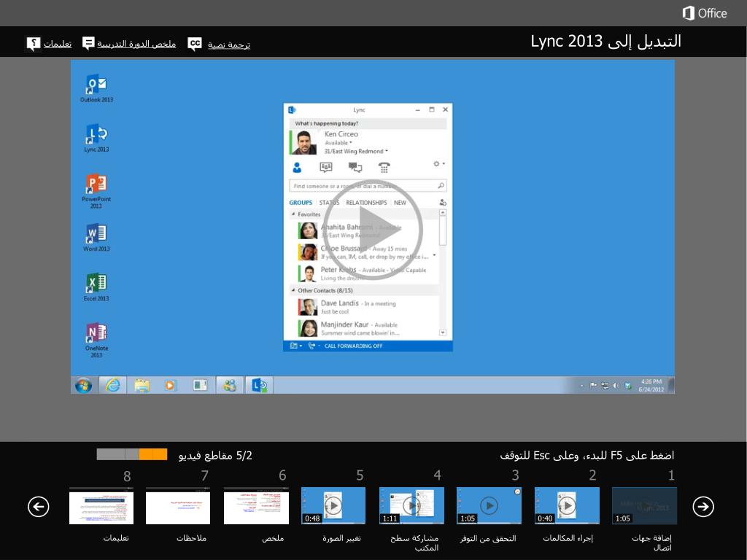The width and height of the screenshot is (747, 560).
Task: Click the Lync contact list scrollbar
Action: click(443, 273)
